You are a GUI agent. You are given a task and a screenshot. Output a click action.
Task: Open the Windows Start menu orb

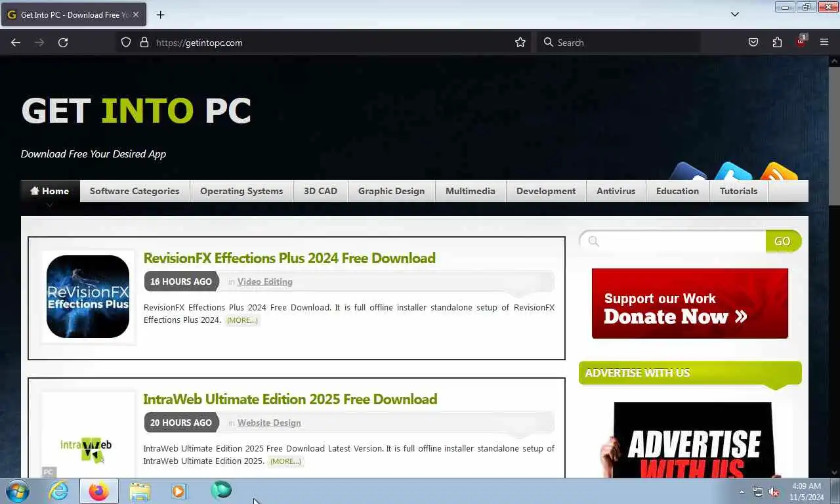click(17, 491)
